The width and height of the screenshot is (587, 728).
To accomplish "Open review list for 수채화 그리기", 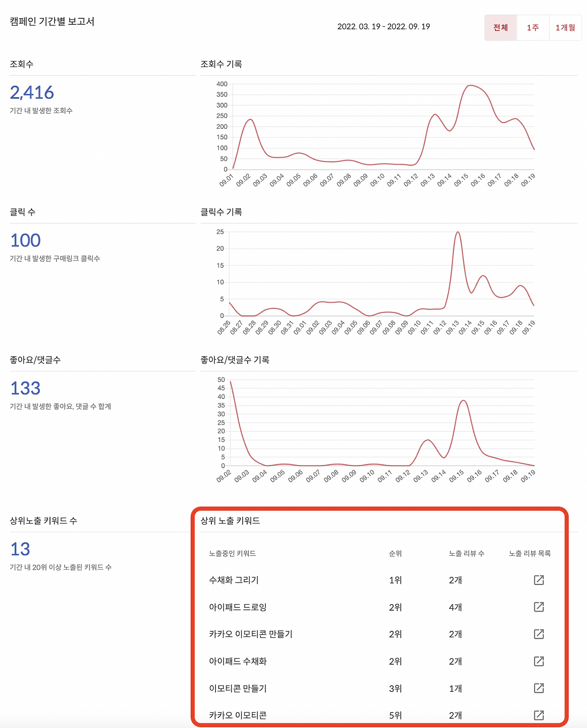I will pos(539,580).
